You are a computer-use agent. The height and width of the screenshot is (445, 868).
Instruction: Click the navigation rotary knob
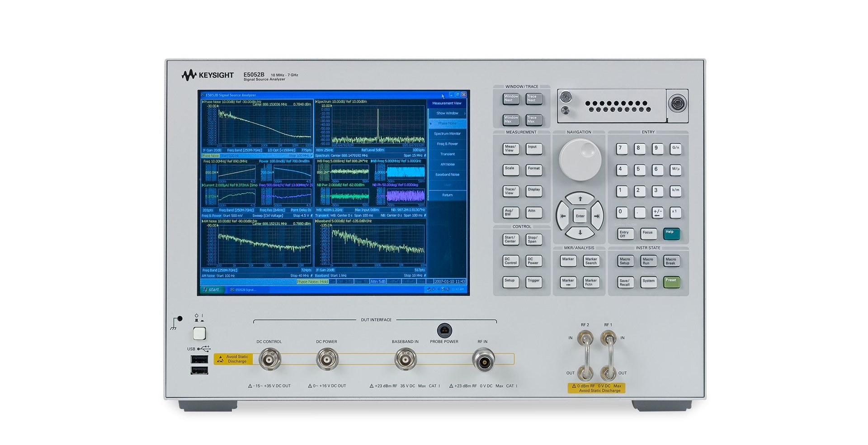click(x=580, y=159)
